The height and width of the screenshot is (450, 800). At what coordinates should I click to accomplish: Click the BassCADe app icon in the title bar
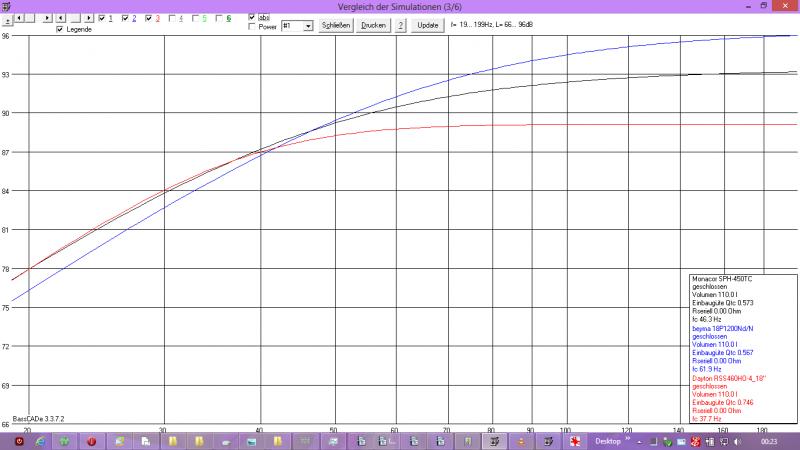pos(7,7)
